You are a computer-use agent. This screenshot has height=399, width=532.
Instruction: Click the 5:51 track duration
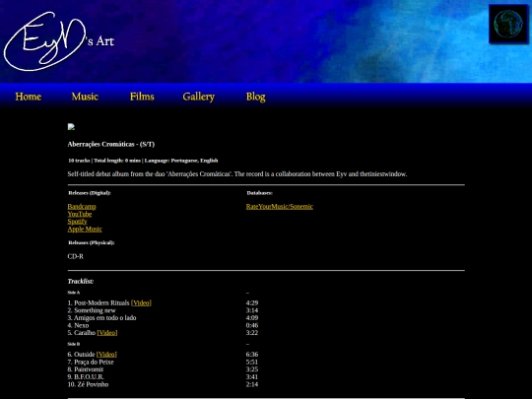click(252, 362)
